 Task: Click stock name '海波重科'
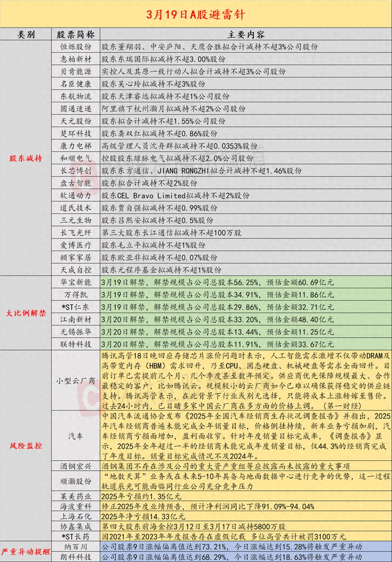tap(75, 506)
